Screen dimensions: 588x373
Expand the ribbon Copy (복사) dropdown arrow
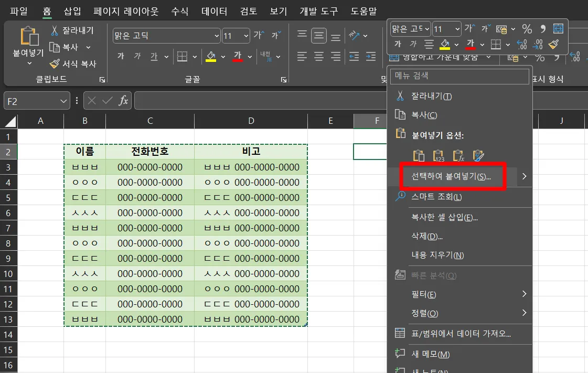[x=89, y=47]
